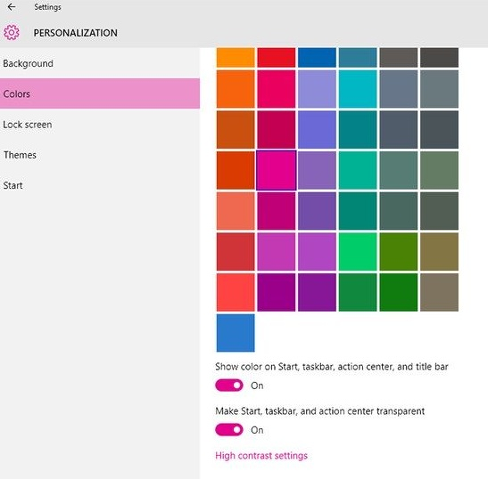Pick the cyan turquoise swatch
The image size is (488, 479).
click(x=358, y=89)
